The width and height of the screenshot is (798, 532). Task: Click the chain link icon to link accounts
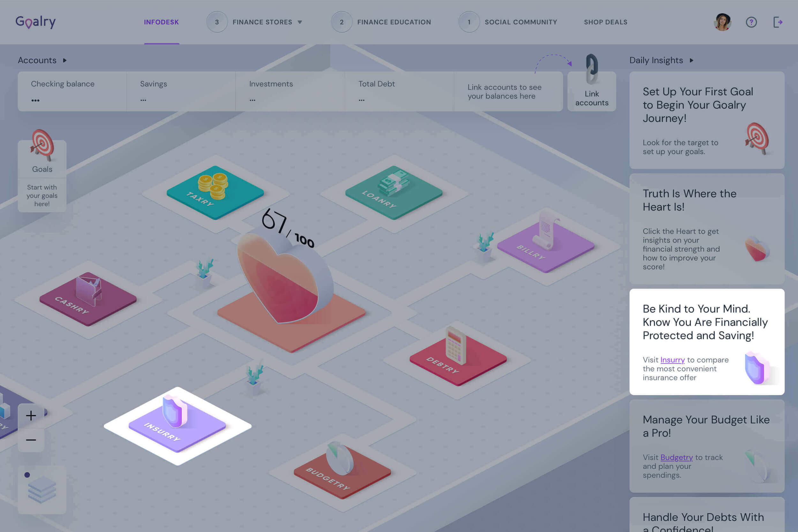[x=592, y=69]
